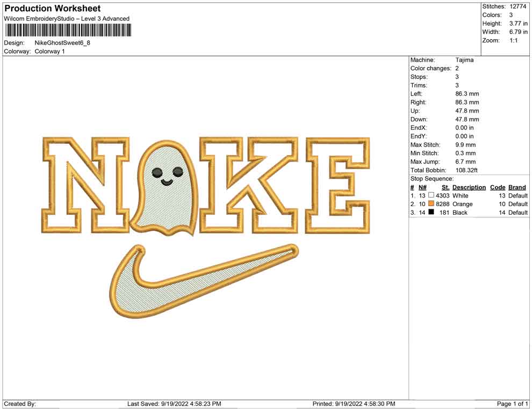Screen dimensions: 532x409
Task: Select the Orange thread color swatch
Action: coord(431,204)
